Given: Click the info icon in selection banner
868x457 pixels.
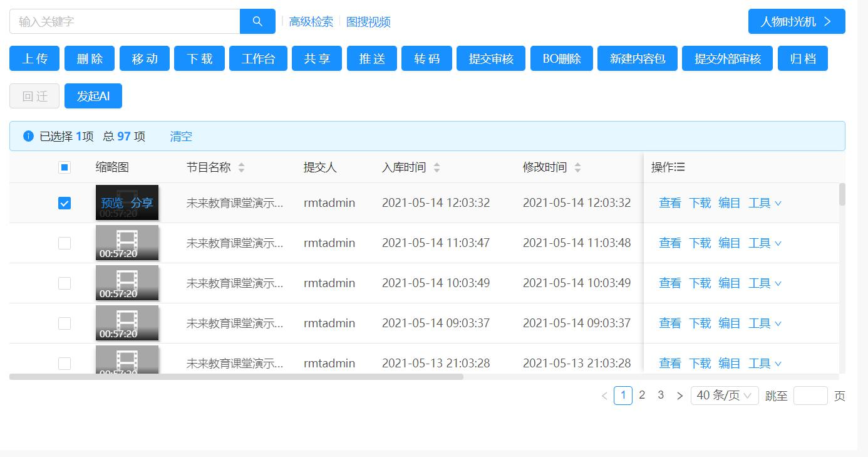Looking at the screenshot, I should pos(28,136).
